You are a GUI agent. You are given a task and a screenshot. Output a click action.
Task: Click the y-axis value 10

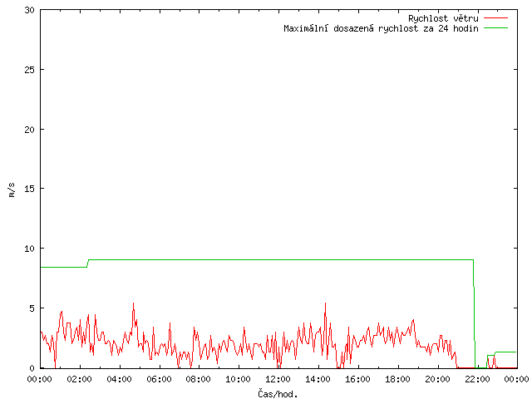(x=30, y=249)
